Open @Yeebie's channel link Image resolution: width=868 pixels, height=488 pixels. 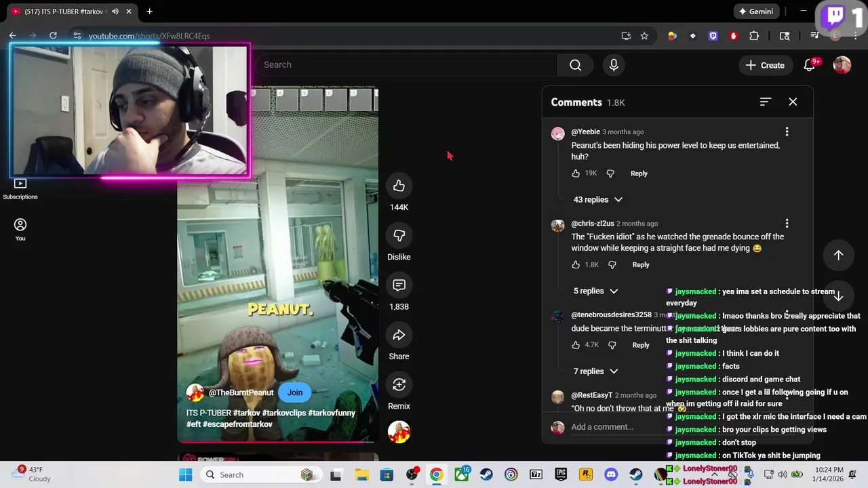coord(585,131)
